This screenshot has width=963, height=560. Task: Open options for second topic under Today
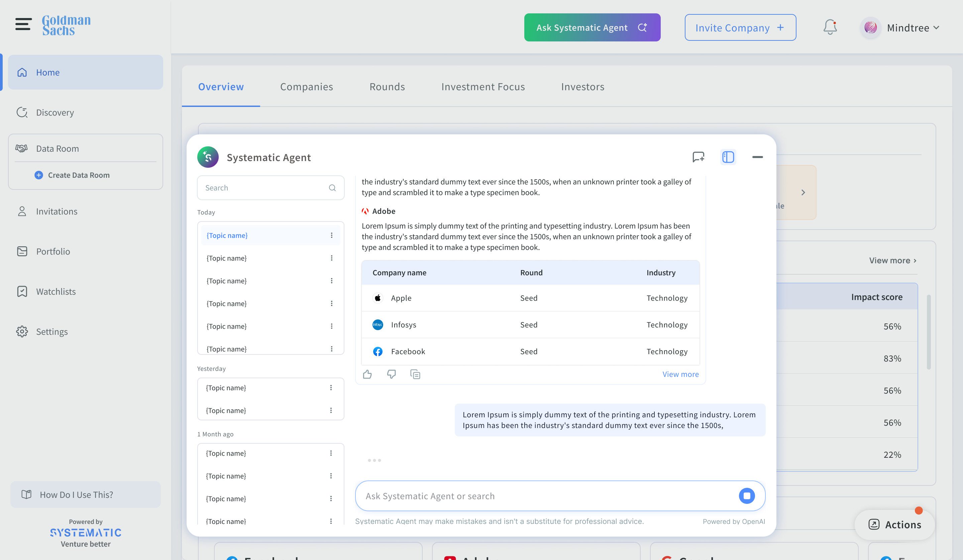(x=332, y=258)
